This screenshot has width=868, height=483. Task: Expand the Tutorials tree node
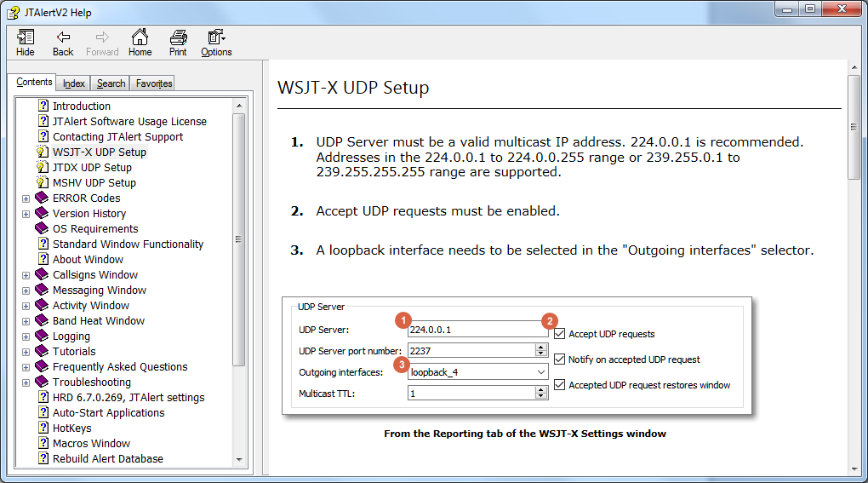point(26,352)
